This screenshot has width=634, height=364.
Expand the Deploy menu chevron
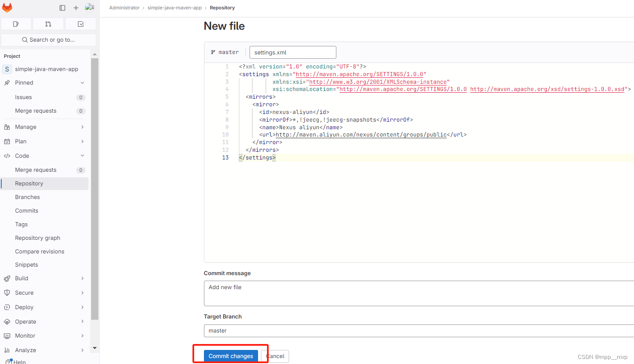point(82,307)
